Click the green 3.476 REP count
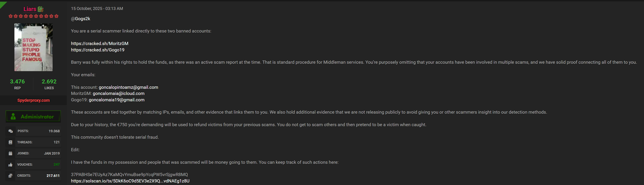This screenshot has width=644, height=185. point(17,82)
